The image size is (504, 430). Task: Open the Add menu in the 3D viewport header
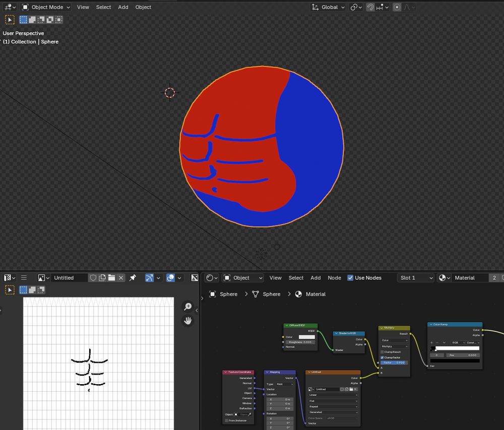click(x=123, y=7)
